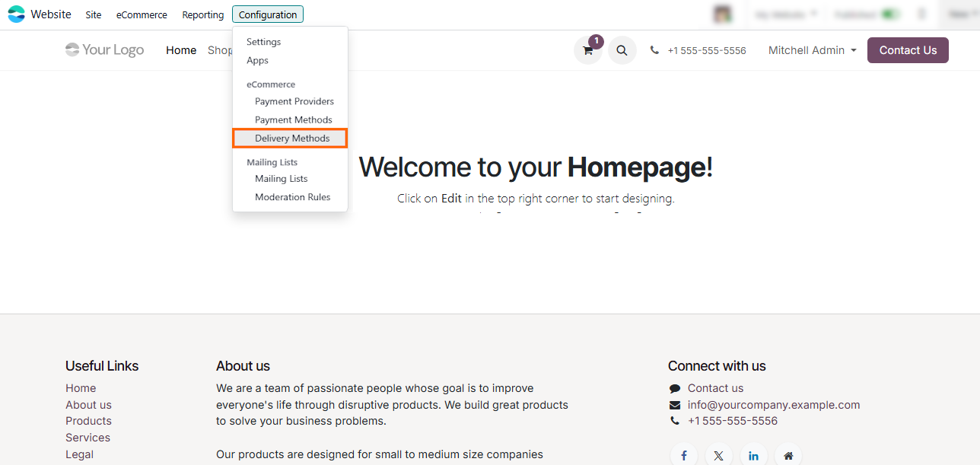The height and width of the screenshot is (465, 980).
Task: Open the My Website selector dropdown
Action: [x=786, y=14]
